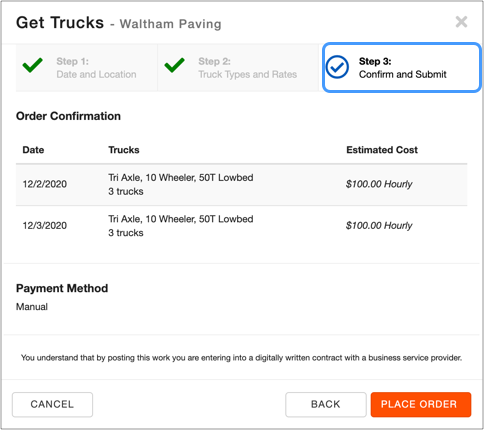This screenshot has width=484, height=430.
Task: Click the Manual payment method text
Action: (32, 307)
